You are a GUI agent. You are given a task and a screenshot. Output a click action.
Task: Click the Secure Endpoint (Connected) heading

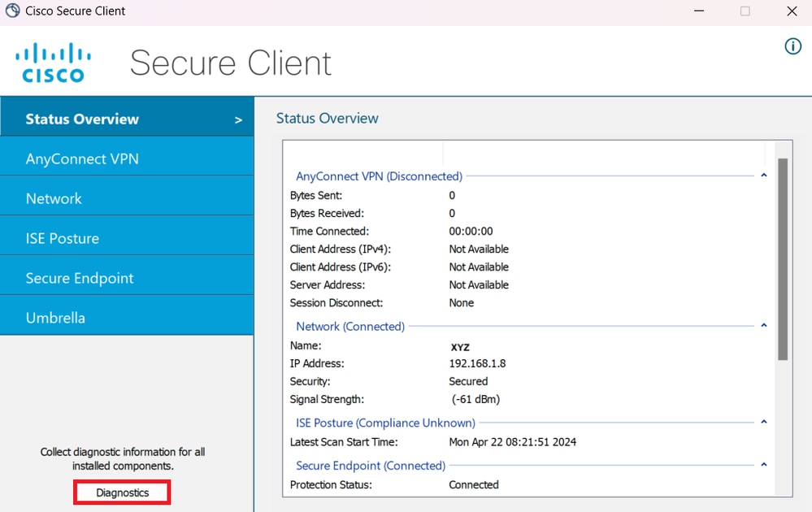tap(371, 466)
